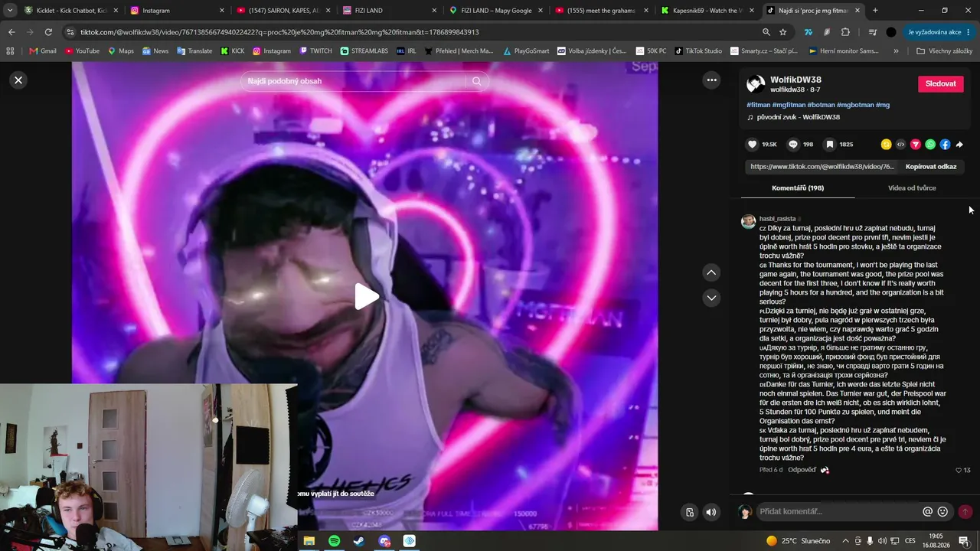Switch to Komentářů (198) tab
The height and width of the screenshot is (551, 980).
tap(798, 187)
